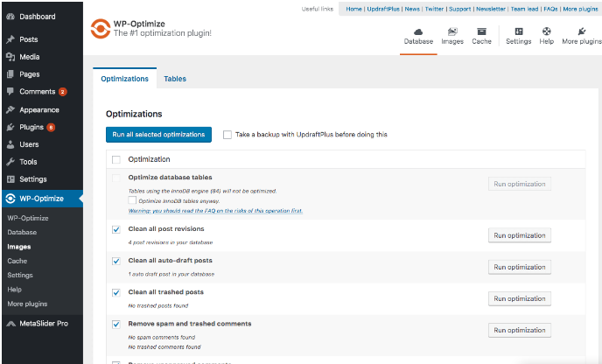Image resolution: width=602 pixels, height=364 pixels.
Task: Click the Tools wrench icon
Action: click(x=10, y=162)
